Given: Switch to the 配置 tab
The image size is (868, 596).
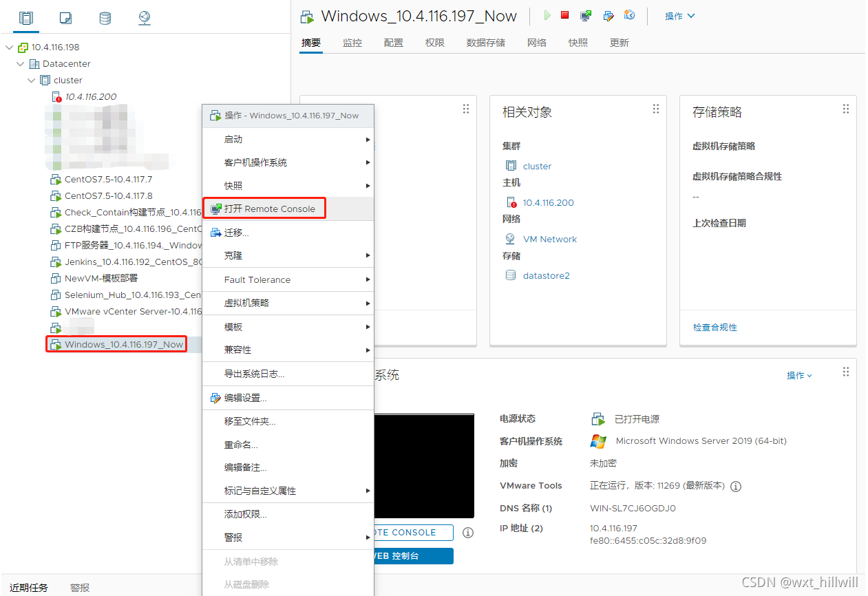Looking at the screenshot, I should [394, 43].
